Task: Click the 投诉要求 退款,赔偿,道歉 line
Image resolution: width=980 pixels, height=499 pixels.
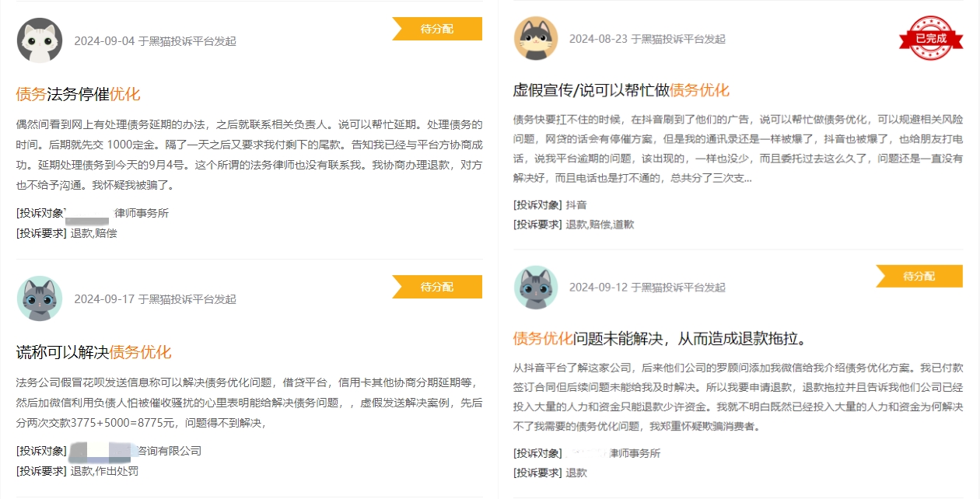Action: click(x=574, y=225)
